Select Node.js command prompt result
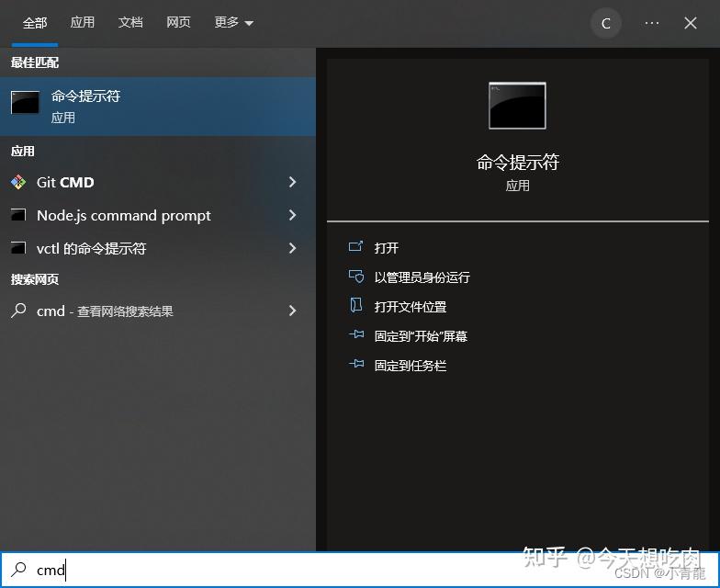Screen dimensions: 720x588 point(158,215)
